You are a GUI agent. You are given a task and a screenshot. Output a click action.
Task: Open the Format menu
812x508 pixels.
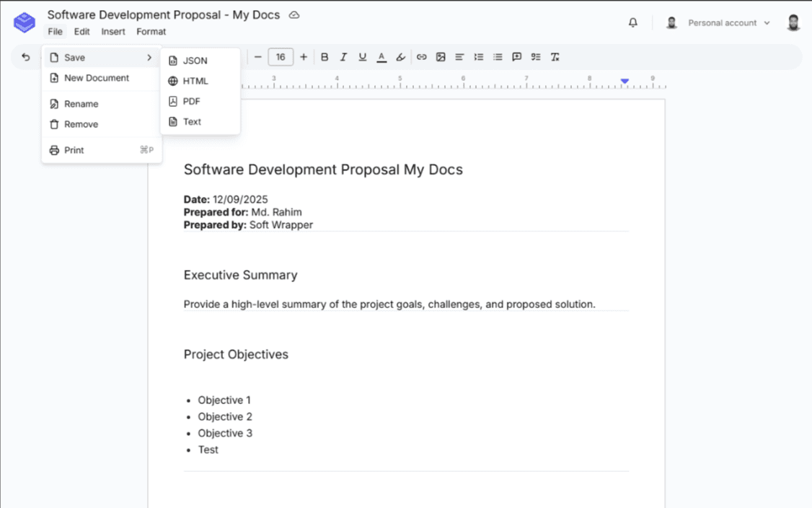[x=151, y=32]
